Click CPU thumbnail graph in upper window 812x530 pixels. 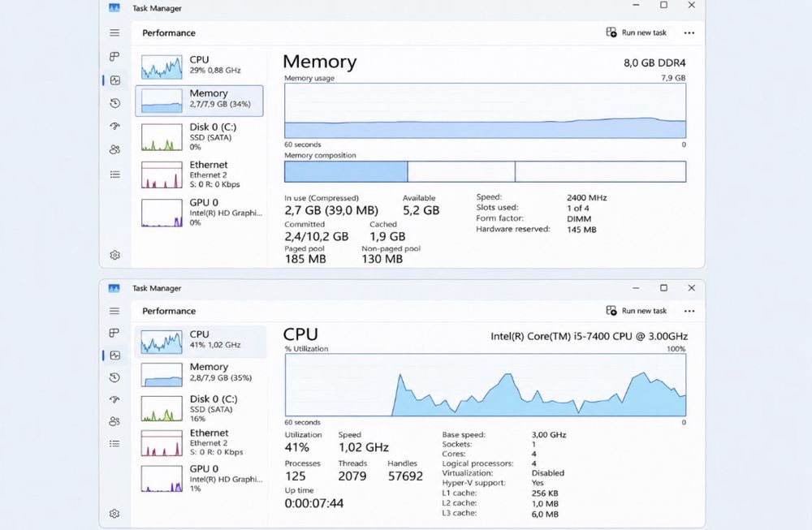tap(162, 67)
